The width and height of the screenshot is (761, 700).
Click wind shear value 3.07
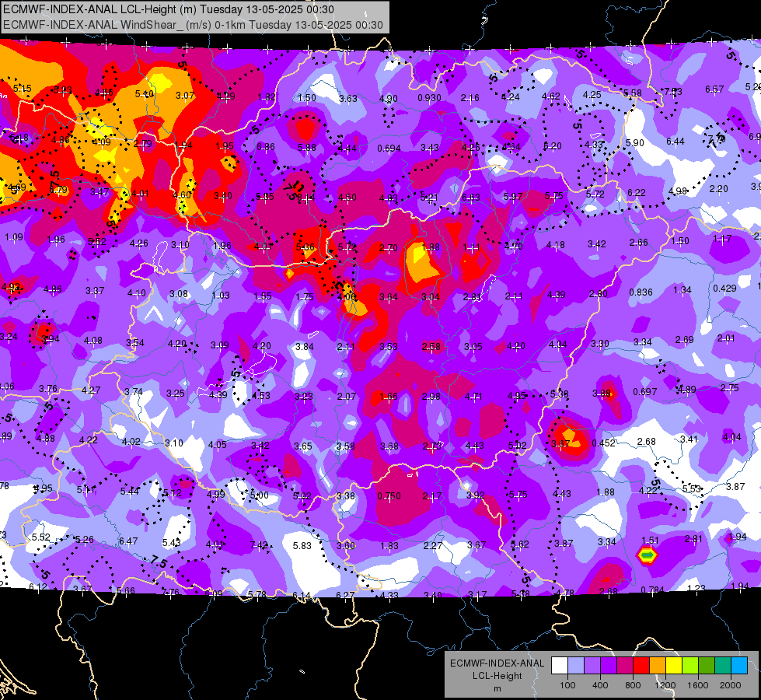[x=185, y=95]
